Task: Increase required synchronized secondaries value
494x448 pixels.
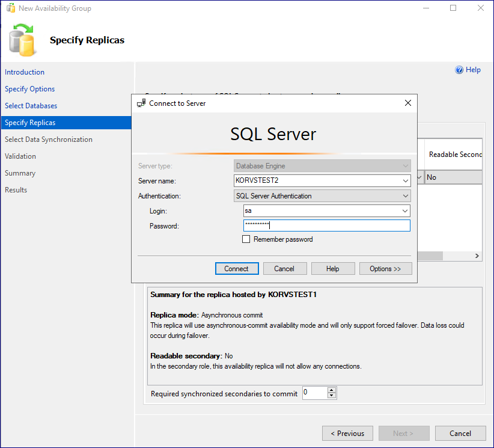Action: pos(331,390)
